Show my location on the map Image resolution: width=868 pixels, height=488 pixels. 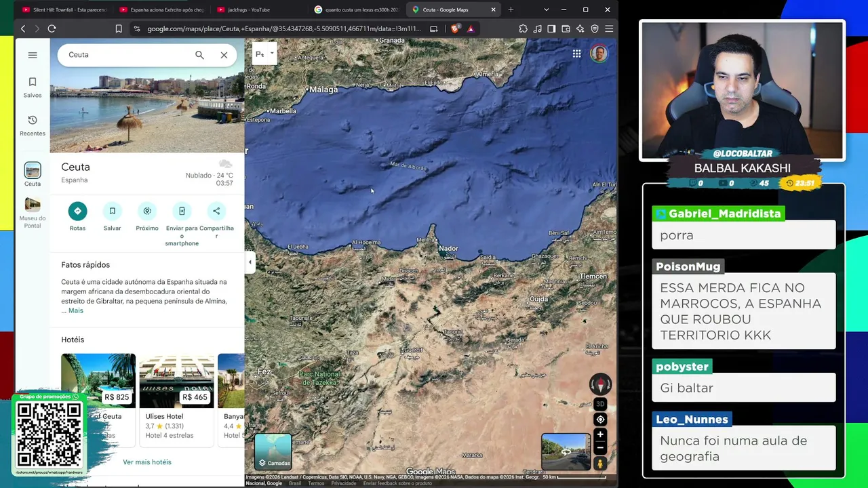click(x=600, y=420)
